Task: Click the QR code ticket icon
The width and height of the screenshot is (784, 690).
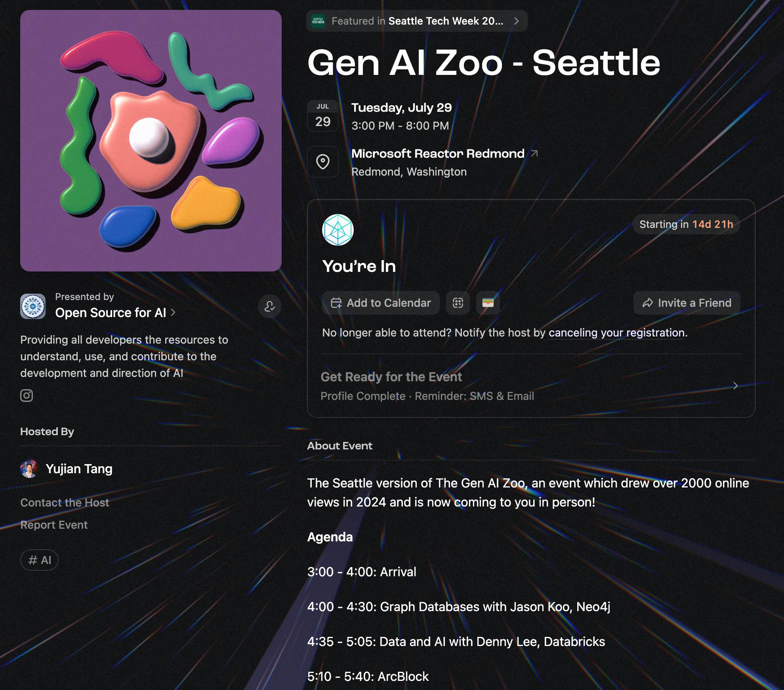Action: pos(458,303)
